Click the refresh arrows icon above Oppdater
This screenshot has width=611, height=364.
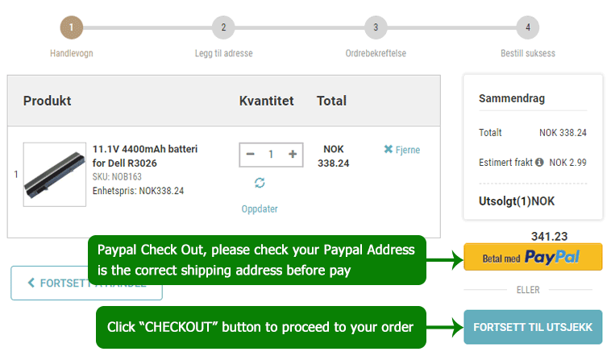coord(260,183)
